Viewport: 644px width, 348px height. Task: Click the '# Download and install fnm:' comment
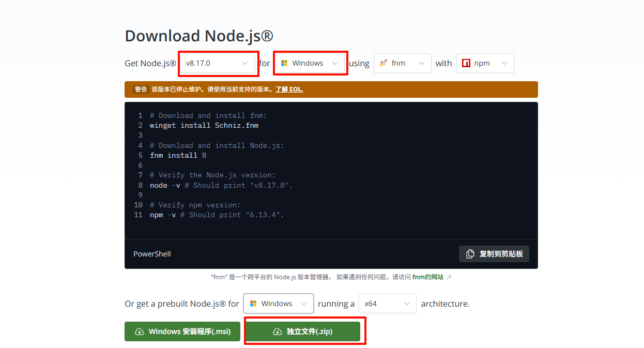pos(208,115)
